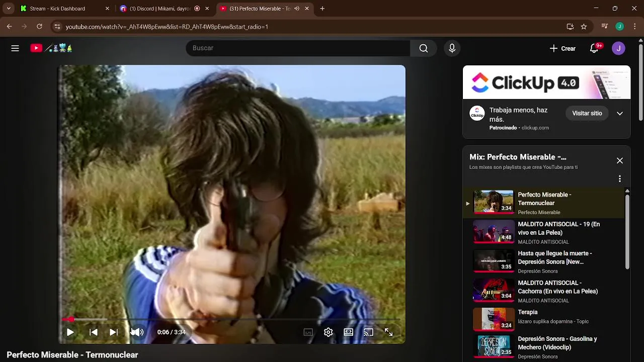Open the YouTube guide hamburger menu
This screenshot has width=644, height=362.
click(x=15, y=48)
